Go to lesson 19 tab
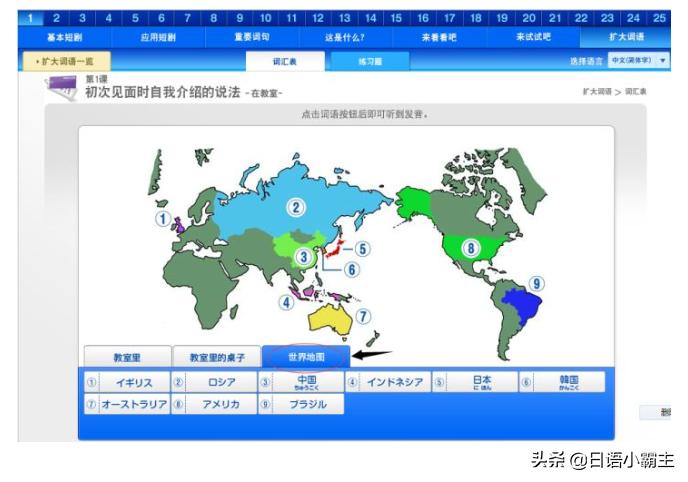 502,18
